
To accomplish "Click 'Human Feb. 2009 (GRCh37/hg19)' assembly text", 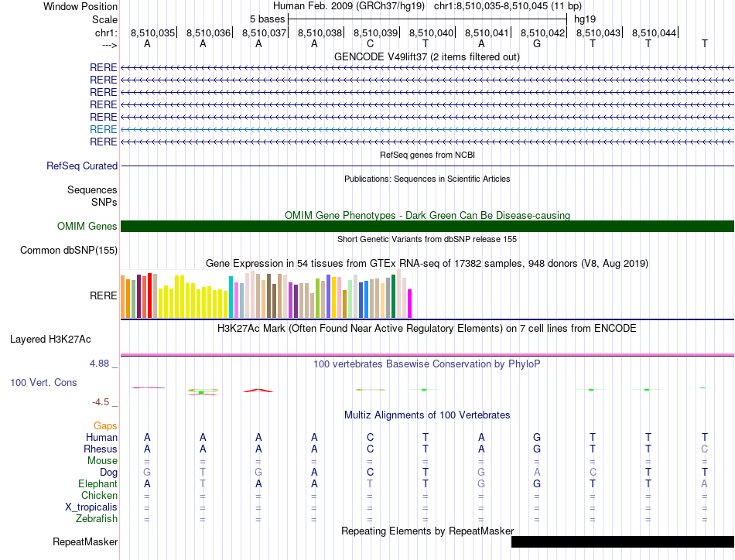I will [x=349, y=6].
